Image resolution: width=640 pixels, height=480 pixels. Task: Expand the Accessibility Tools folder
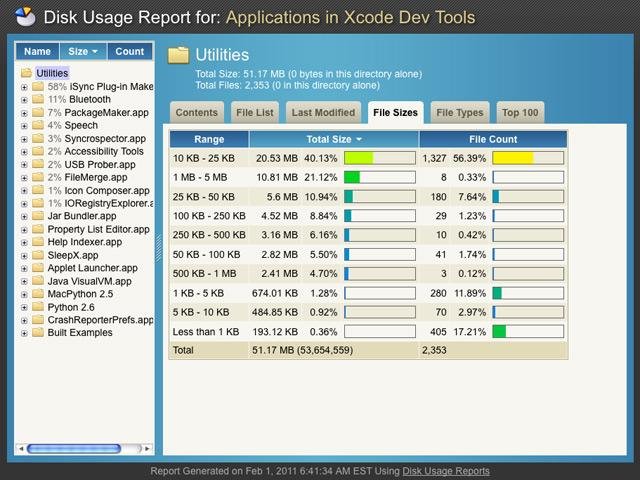pos(24,152)
